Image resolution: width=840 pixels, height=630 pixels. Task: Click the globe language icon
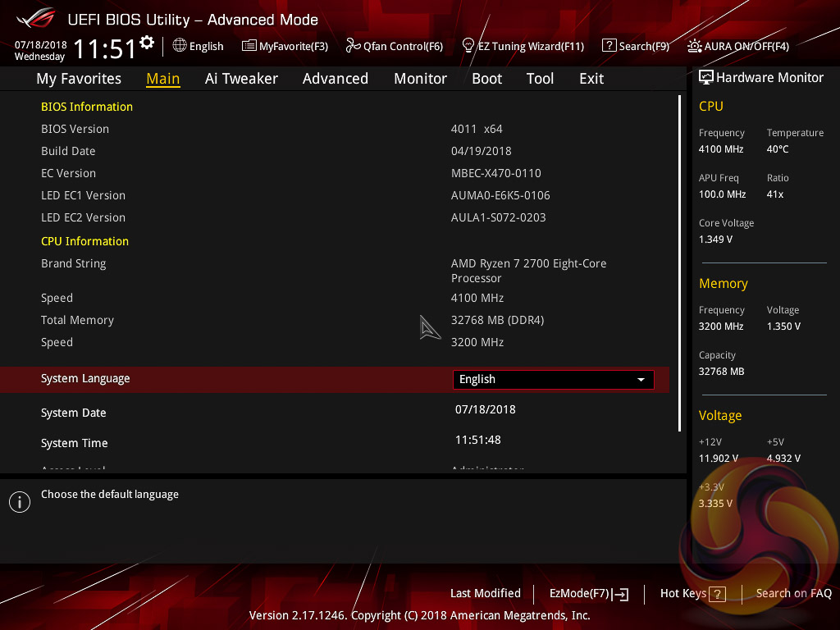(180, 46)
